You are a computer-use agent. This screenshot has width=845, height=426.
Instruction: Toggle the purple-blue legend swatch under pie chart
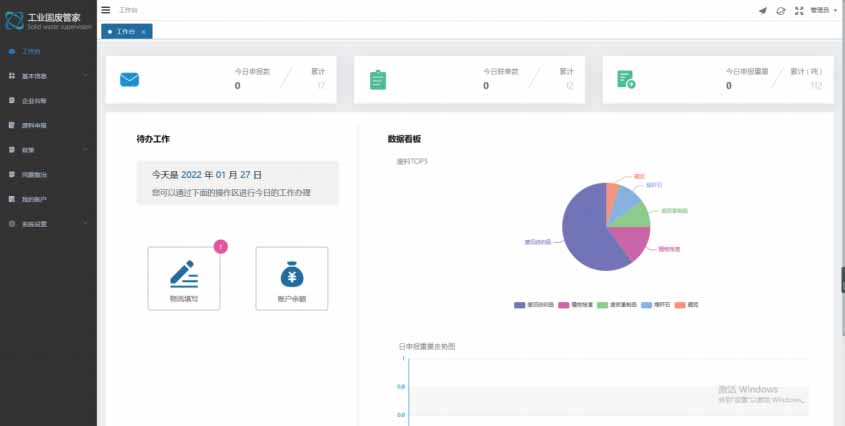(520, 304)
